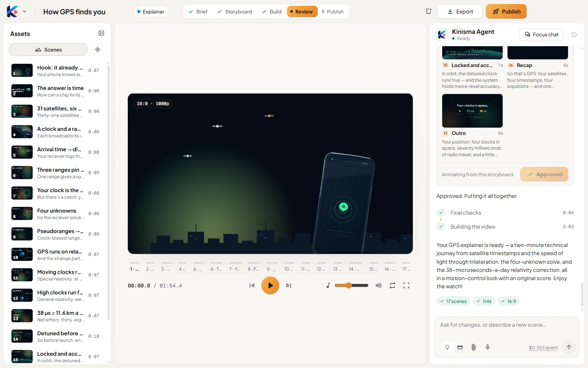Select the Review step
This screenshot has width=588, height=368.
[303, 11]
